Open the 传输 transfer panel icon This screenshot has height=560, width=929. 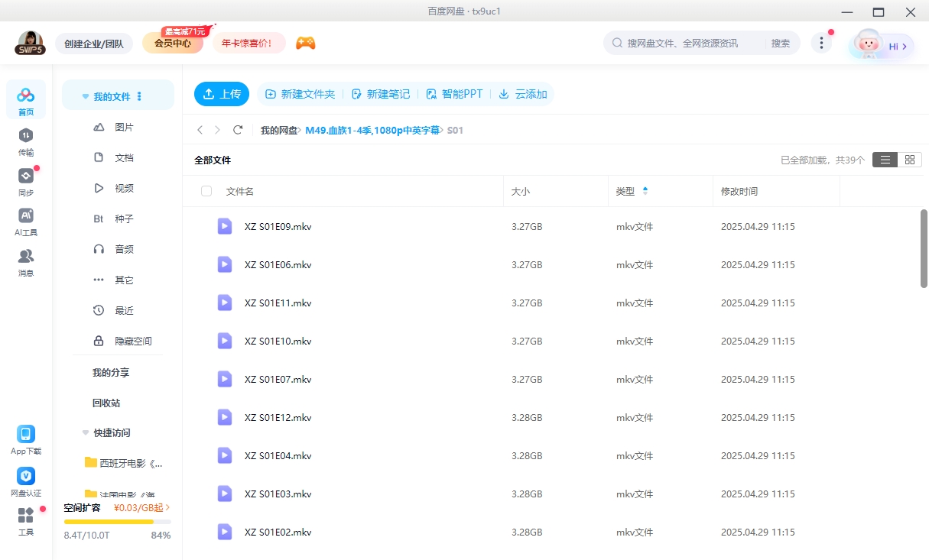[x=26, y=141]
